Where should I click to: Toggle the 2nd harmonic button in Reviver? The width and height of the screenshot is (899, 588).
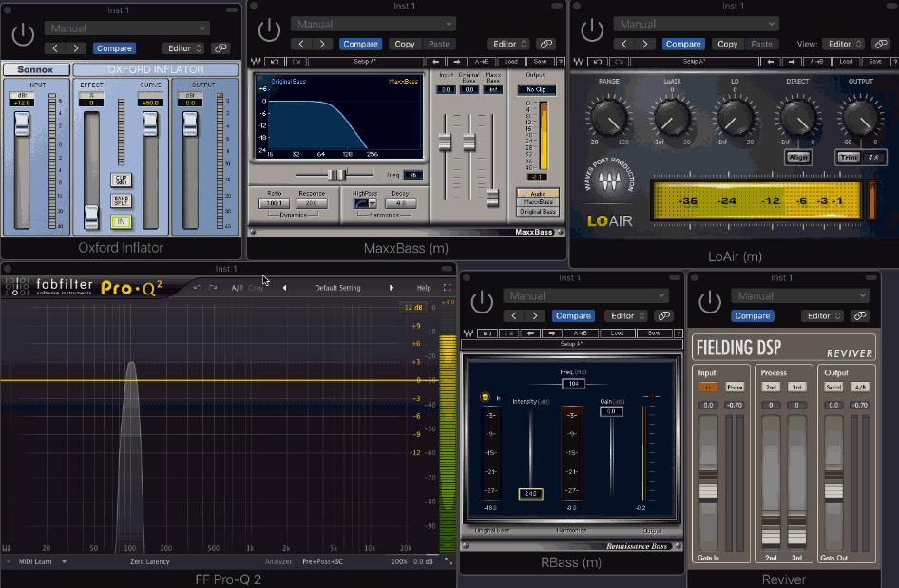(771, 388)
